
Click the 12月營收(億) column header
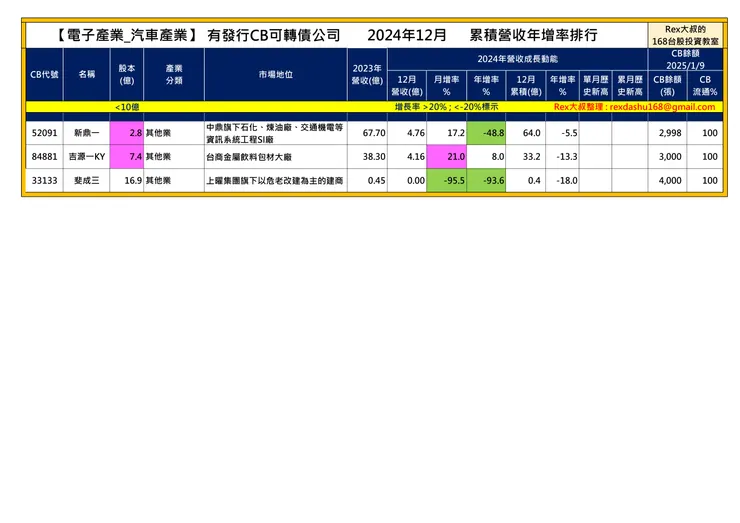point(407,85)
